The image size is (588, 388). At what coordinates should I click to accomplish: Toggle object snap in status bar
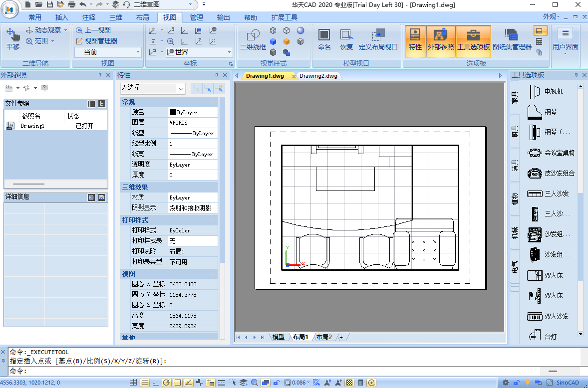pos(178,383)
